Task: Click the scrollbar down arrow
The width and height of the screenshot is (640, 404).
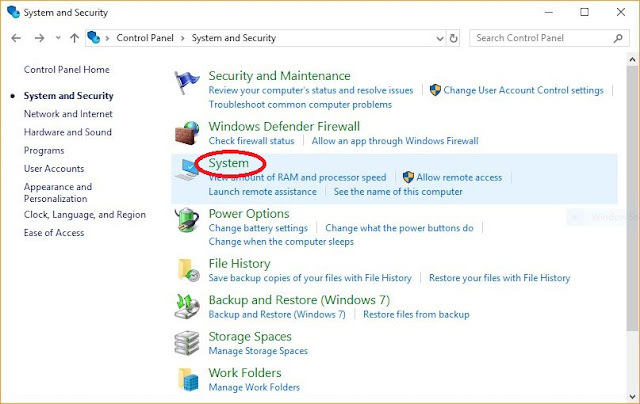Action: [x=632, y=396]
